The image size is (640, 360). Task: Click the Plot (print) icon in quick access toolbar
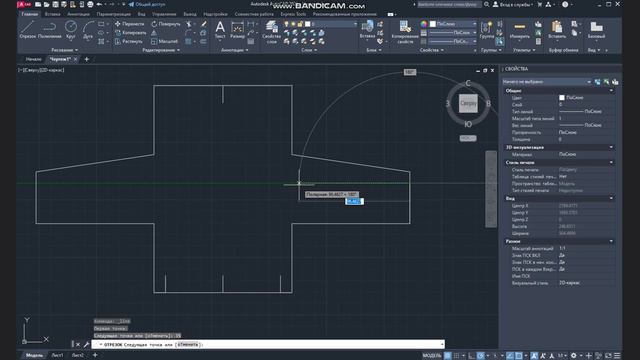[90, 4]
